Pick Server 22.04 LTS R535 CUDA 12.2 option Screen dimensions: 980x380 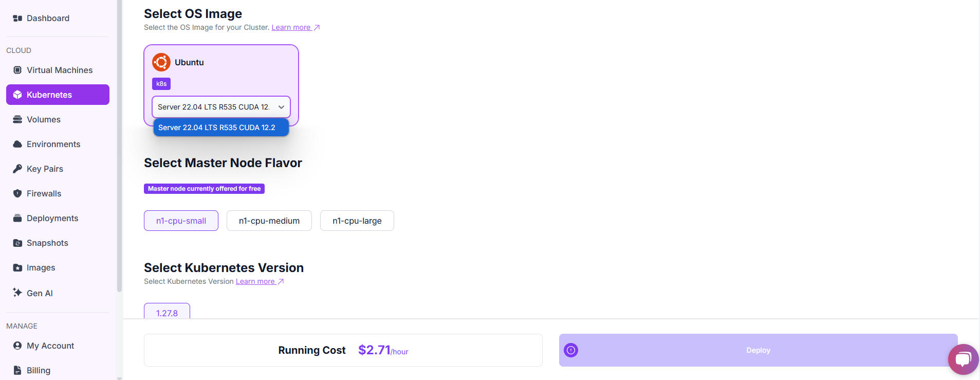coord(221,128)
